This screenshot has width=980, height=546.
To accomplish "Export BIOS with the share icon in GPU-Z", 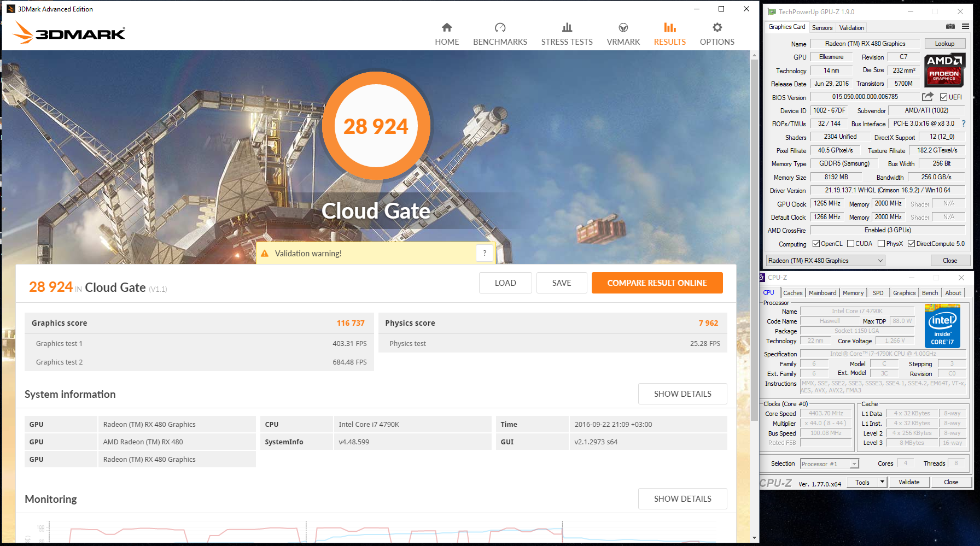I will (927, 97).
